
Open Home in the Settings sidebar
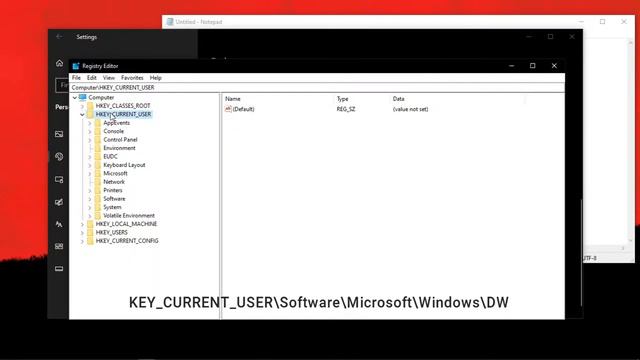pyautogui.click(x=59, y=63)
